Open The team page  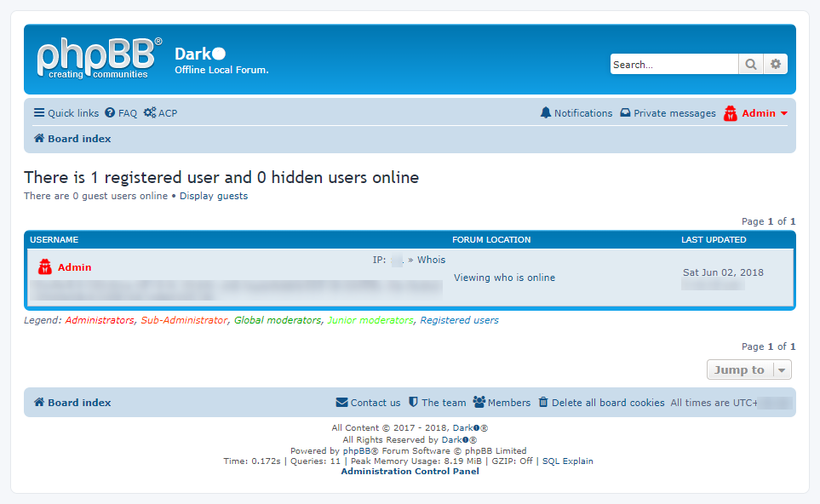(x=438, y=403)
